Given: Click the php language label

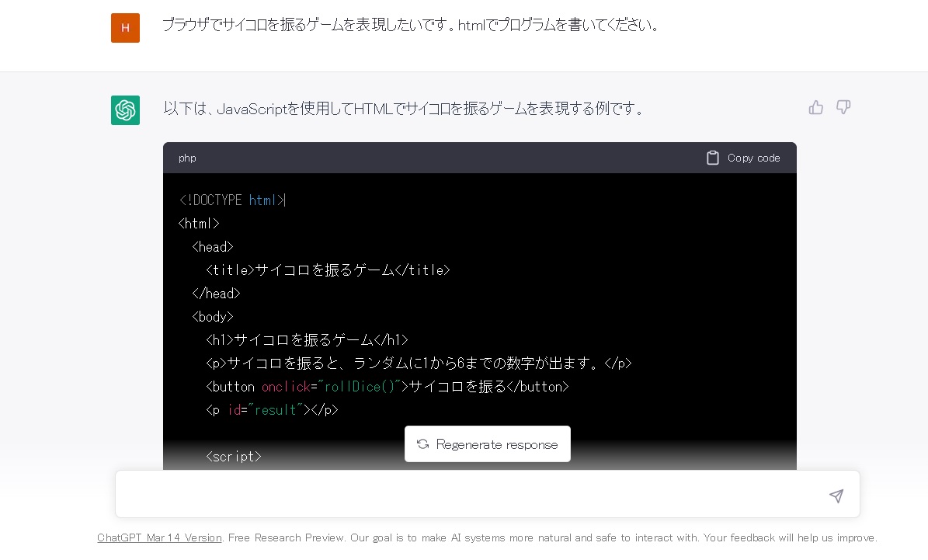Looking at the screenshot, I should click(187, 158).
